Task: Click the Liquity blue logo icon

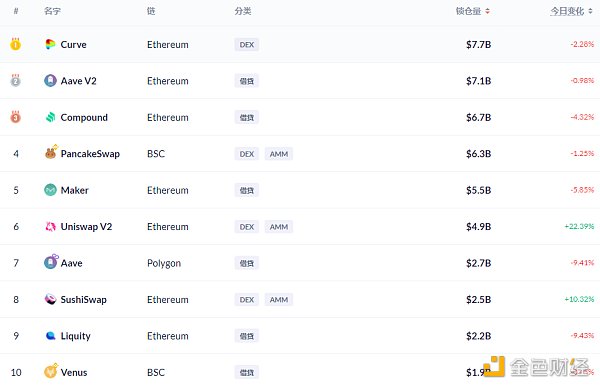Action: (x=50, y=336)
